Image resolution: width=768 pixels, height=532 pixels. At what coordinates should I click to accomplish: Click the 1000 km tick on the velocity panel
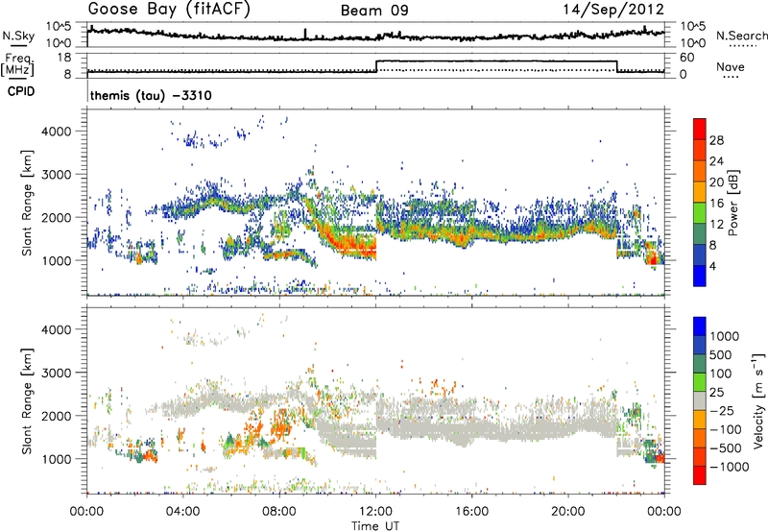click(57, 459)
